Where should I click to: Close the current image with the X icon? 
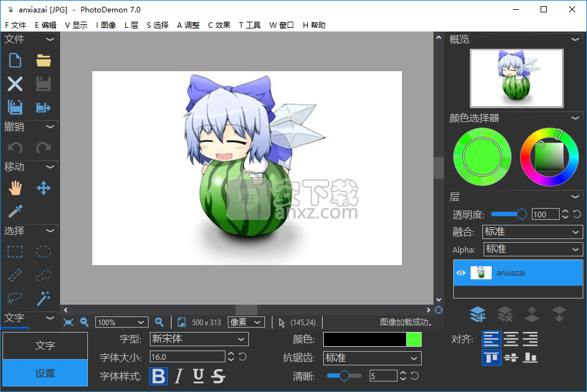[x=15, y=84]
